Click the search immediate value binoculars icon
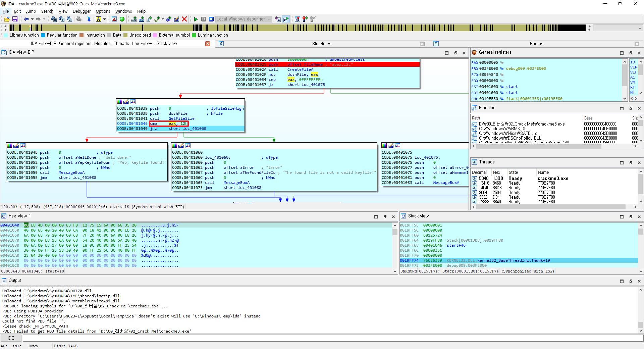This screenshot has height=349, width=644. point(54,19)
